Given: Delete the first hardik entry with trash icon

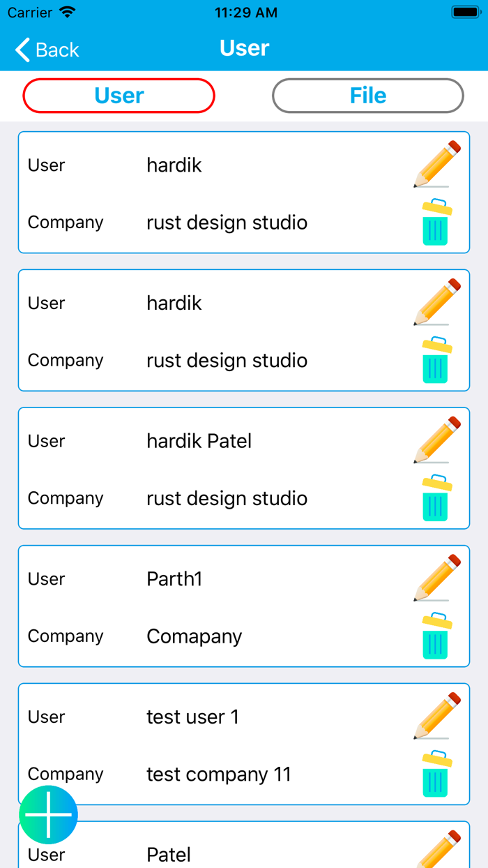Looking at the screenshot, I should (x=434, y=222).
